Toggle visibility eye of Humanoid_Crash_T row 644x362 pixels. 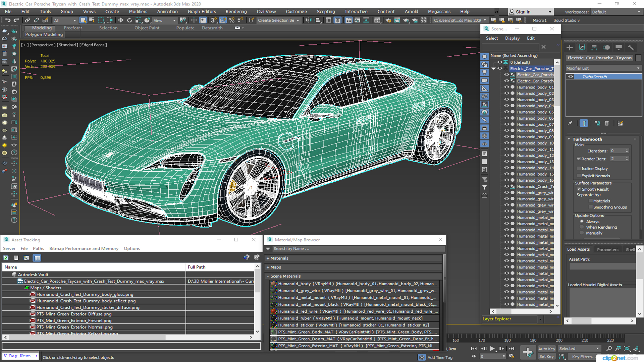pyautogui.click(x=506, y=186)
